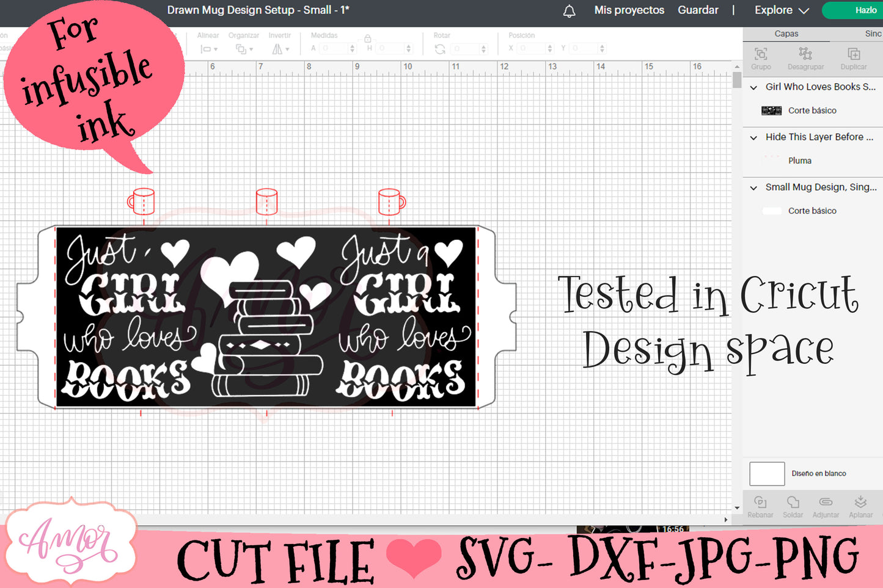Collapse the Hide This Layer Before group
The image size is (883, 588).
pos(753,137)
